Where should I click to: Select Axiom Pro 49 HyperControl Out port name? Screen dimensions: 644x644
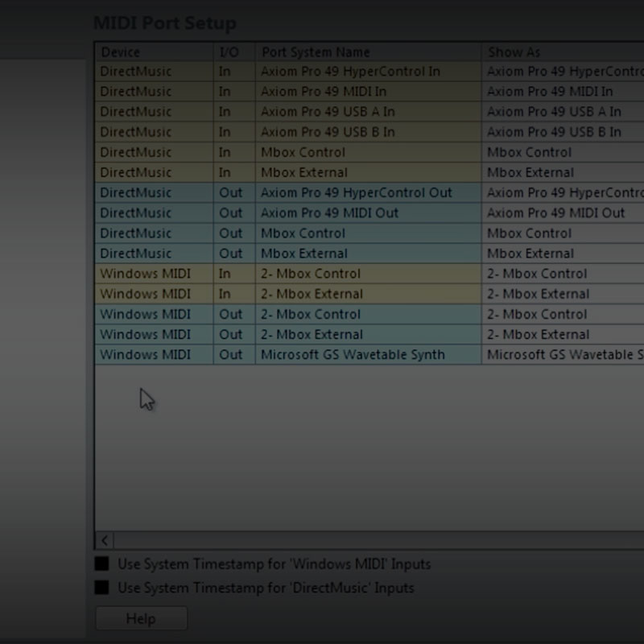click(x=369, y=192)
